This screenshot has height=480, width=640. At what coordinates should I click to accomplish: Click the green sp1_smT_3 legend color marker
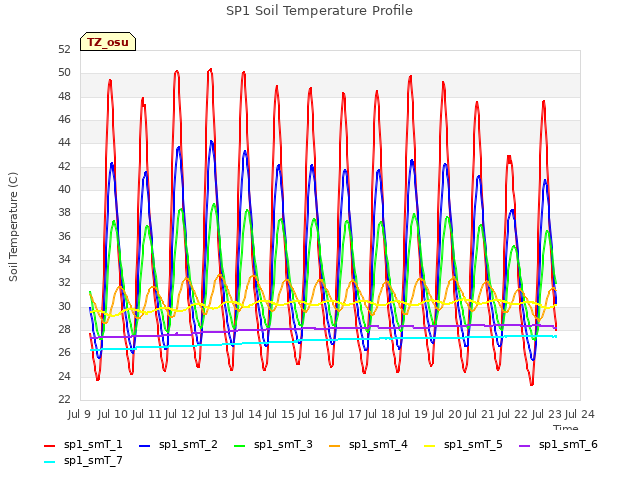240,446
